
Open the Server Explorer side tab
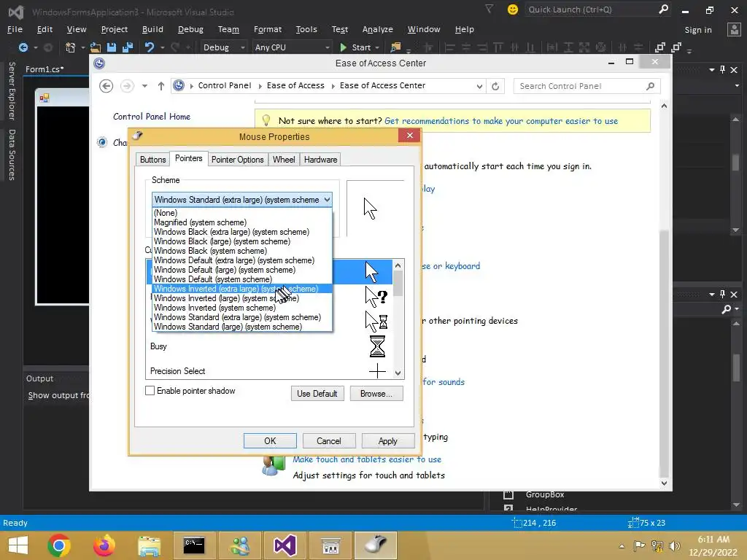[12, 90]
